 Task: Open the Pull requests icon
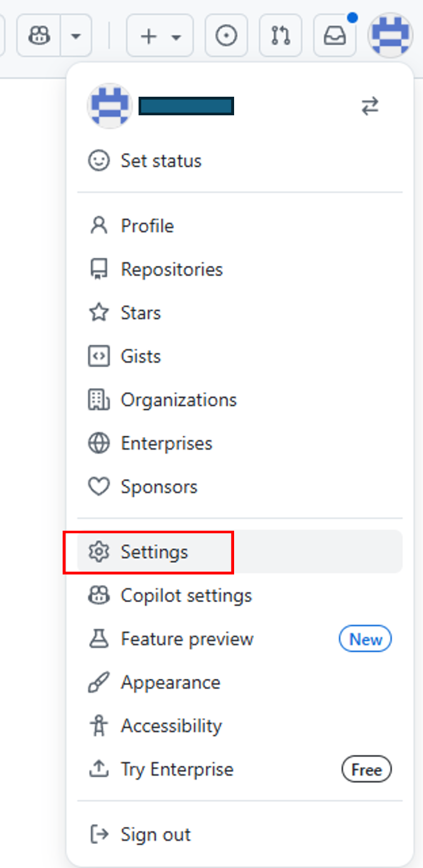pos(281,36)
